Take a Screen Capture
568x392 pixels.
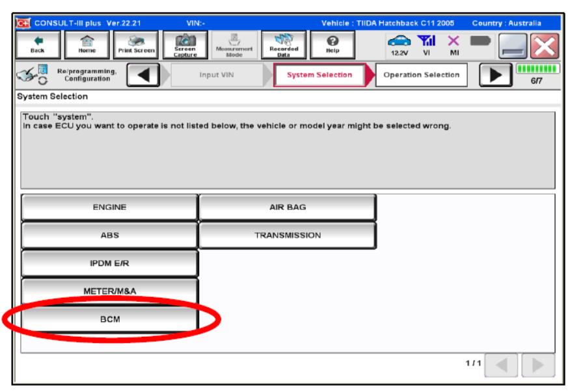tap(185, 45)
